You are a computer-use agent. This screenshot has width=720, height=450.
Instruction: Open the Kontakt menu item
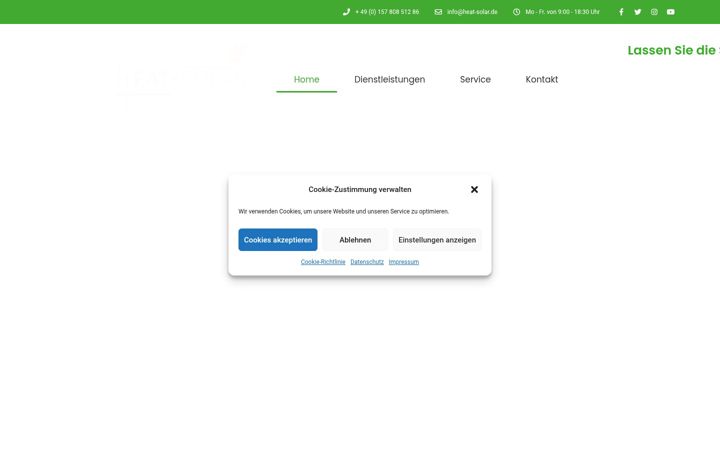click(x=542, y=79)
